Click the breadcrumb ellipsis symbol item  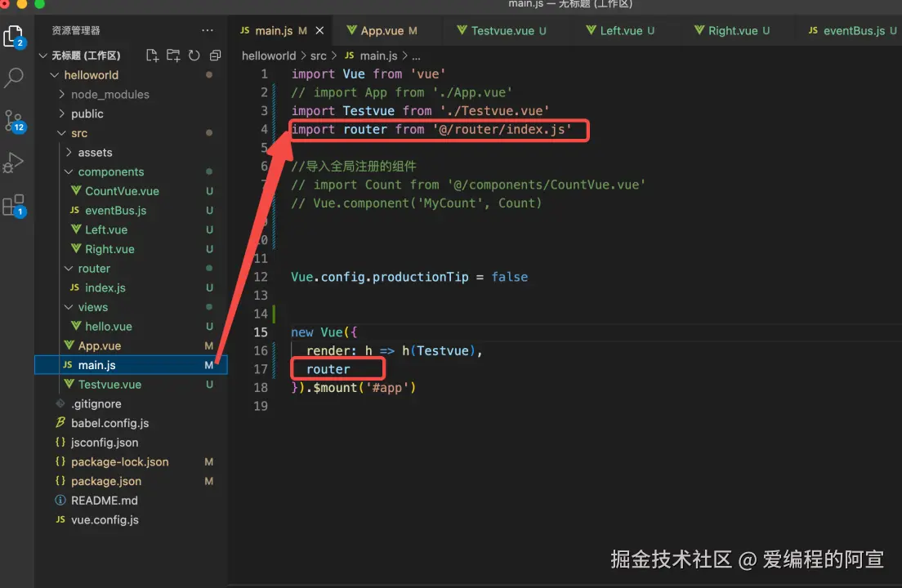[416, 56]
